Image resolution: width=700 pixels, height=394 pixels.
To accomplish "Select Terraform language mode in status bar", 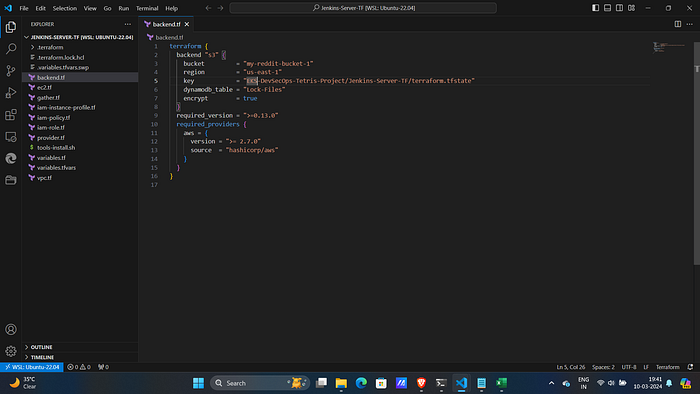I will [x=667, y=367].
